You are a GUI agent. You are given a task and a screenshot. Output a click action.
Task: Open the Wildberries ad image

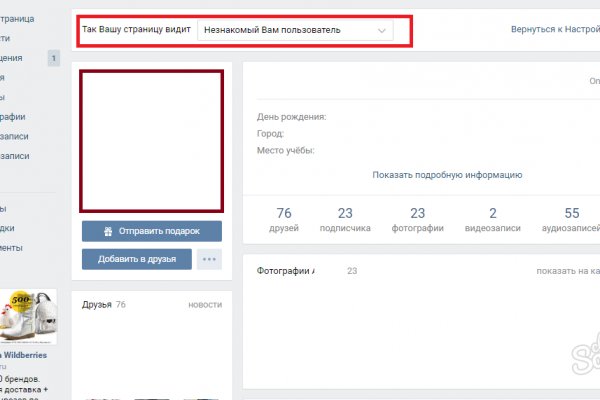point(29,318)
